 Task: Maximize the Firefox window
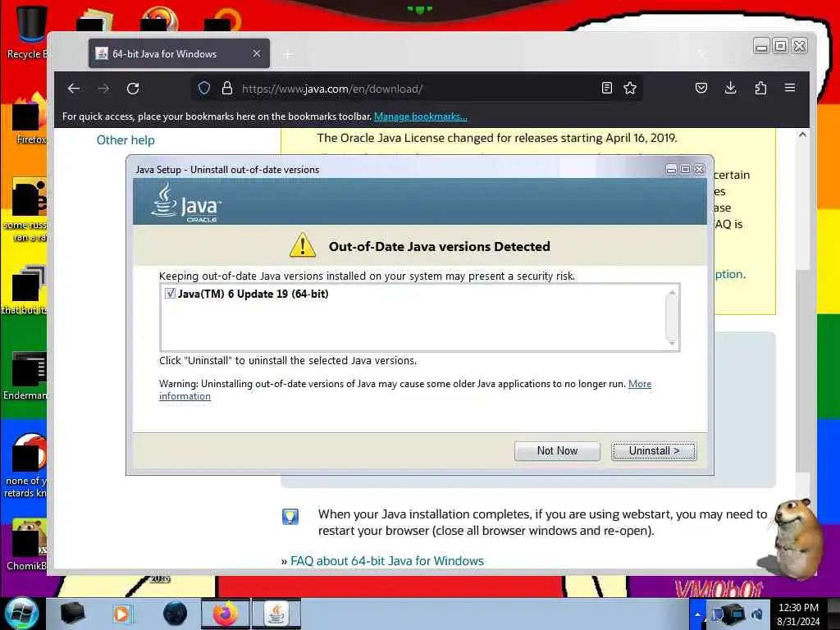pos(781,47)
